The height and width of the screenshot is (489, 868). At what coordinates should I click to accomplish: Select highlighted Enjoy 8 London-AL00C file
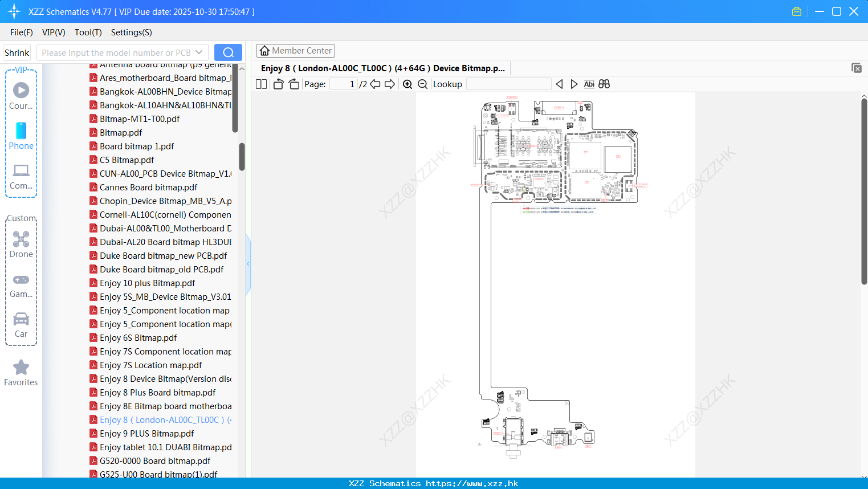pos(160,420)
